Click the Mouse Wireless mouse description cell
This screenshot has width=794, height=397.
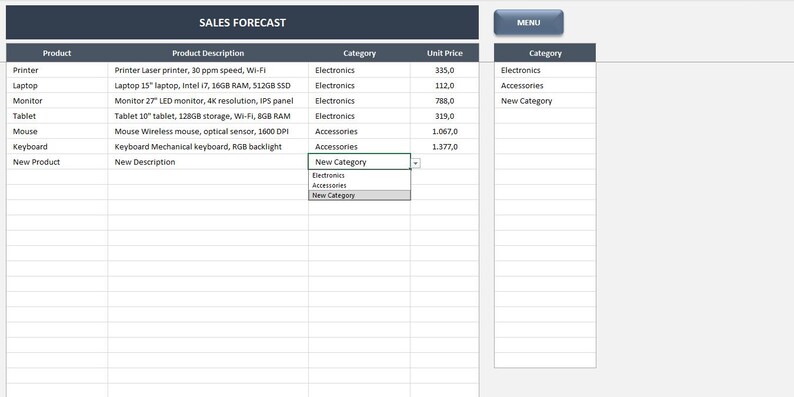pos(208,131)
